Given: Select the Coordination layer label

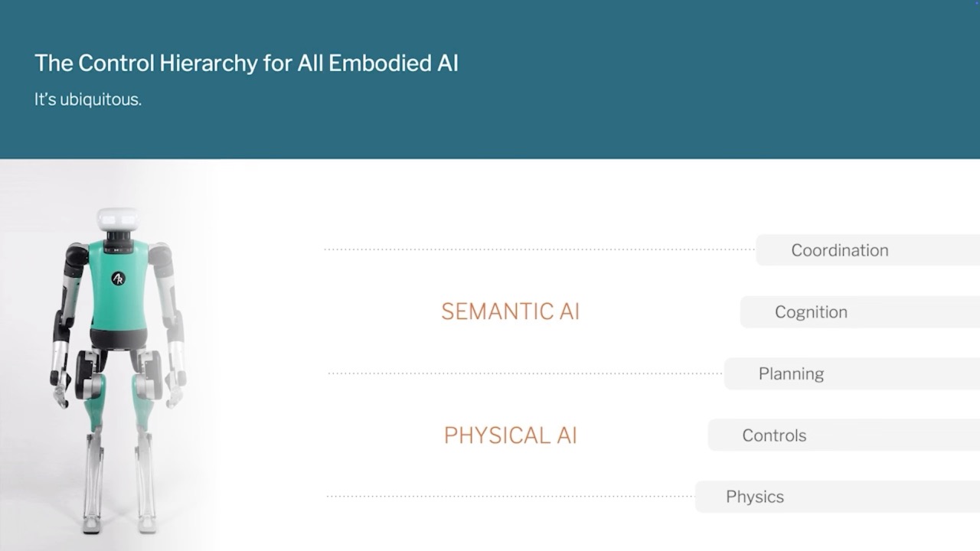Looking at the screenshot, I should point(840,250).
